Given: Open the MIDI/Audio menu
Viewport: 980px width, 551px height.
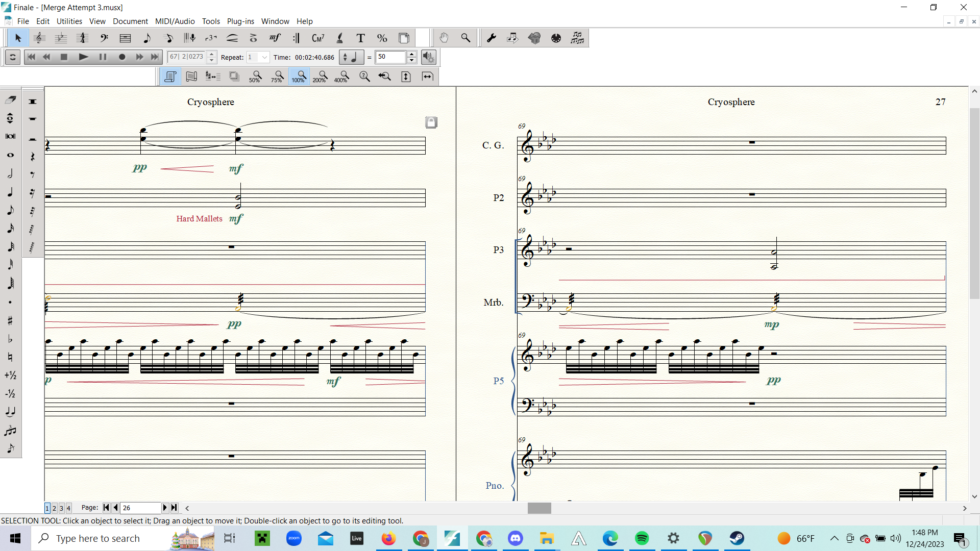Looking at the screenshot, I should pos(175,21).
